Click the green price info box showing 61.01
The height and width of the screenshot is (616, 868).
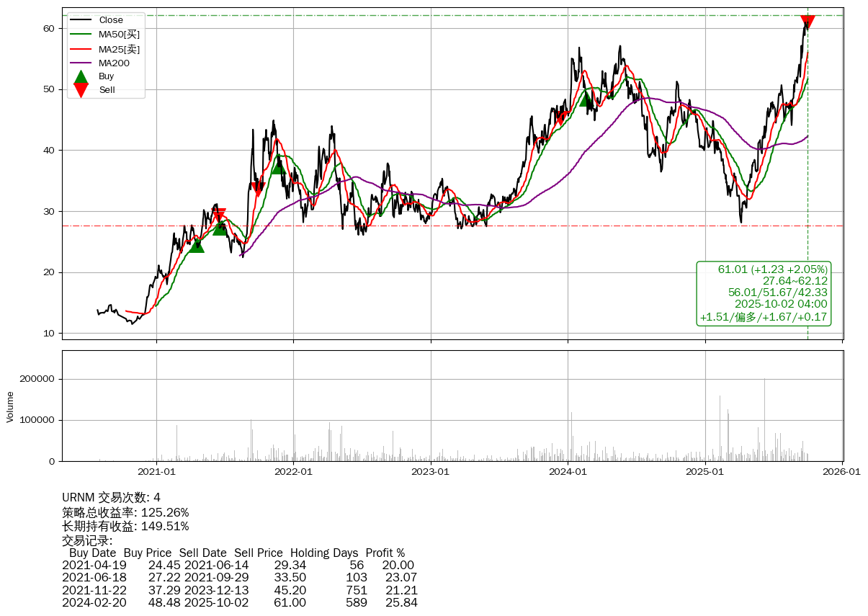click(764, 293)
